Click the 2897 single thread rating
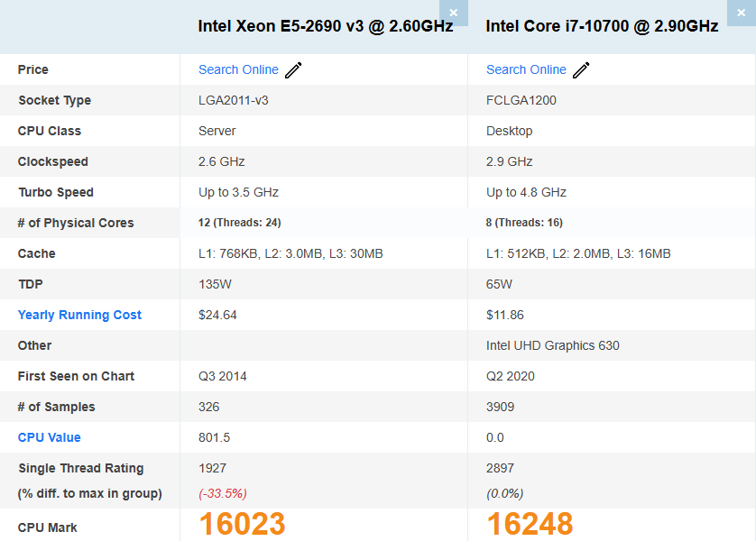The image size is (756, 541). tap(500, 468)
